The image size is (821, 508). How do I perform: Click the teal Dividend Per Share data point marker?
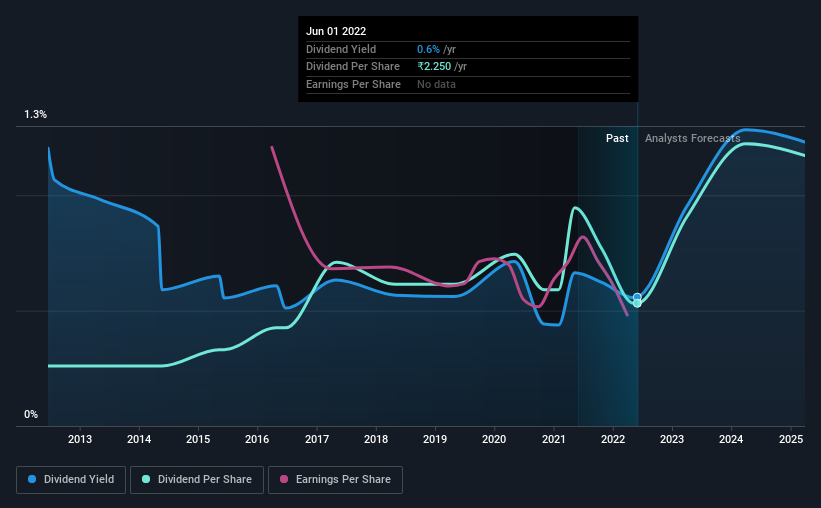pyautogui.click(x=637, y=303)
